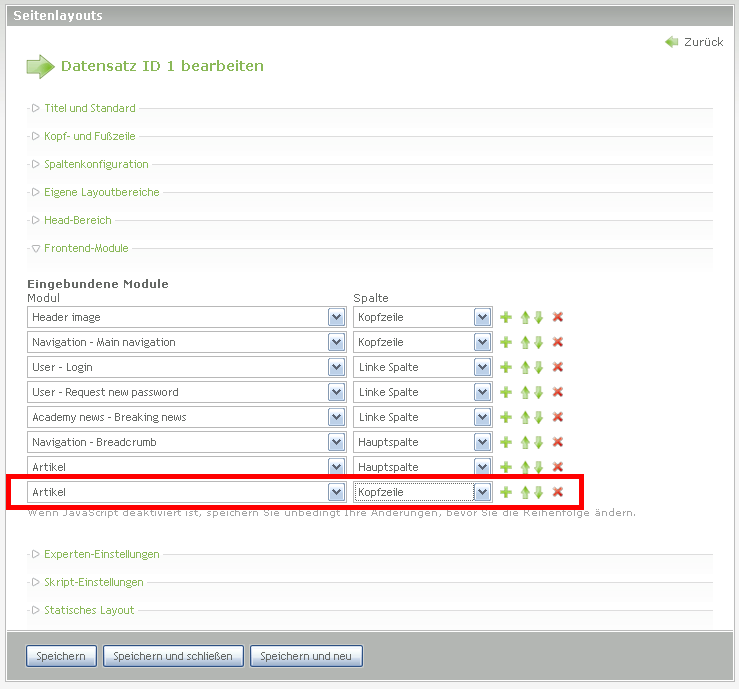Expand the Spaltenkonfiguration section
This screenshot has width=739, height=689.
[x=96, y=164]
